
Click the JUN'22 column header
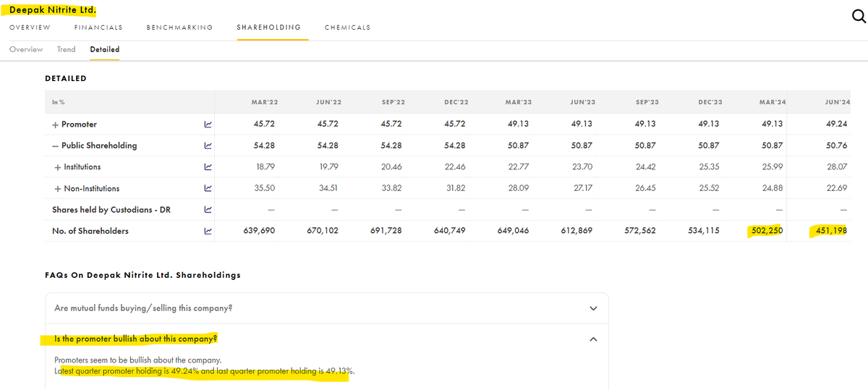(x=329, y=103)
